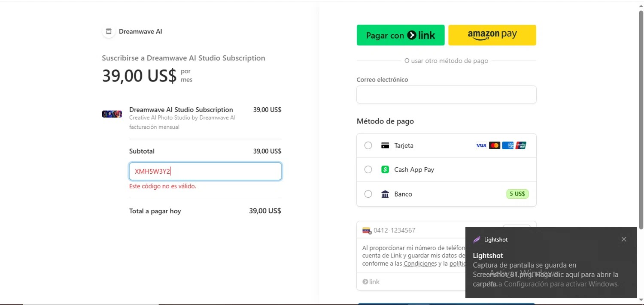Click the Mastercard logo

pos(494,145)
